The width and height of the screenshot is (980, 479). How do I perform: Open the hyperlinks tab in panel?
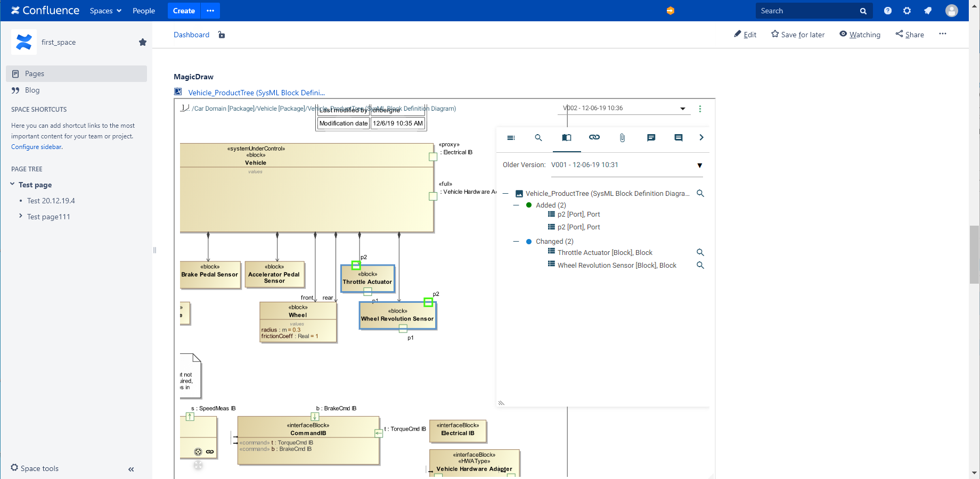pos(594,137)
